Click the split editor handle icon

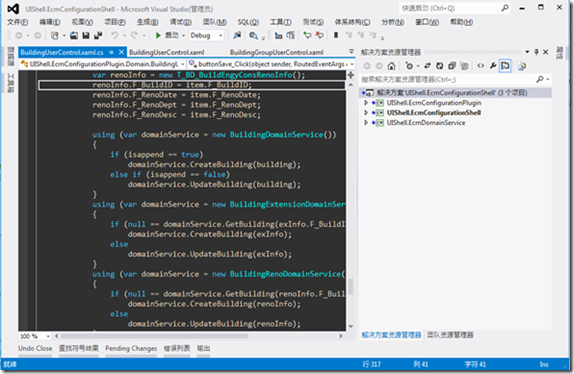click(350, 75)
